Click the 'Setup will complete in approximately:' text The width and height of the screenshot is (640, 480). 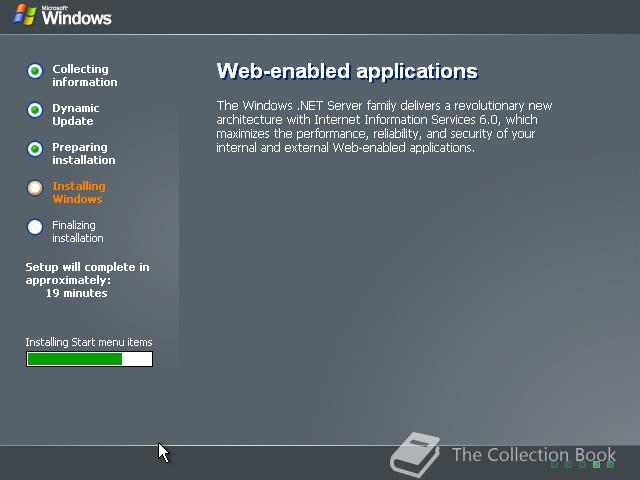(x=87, y=273)
